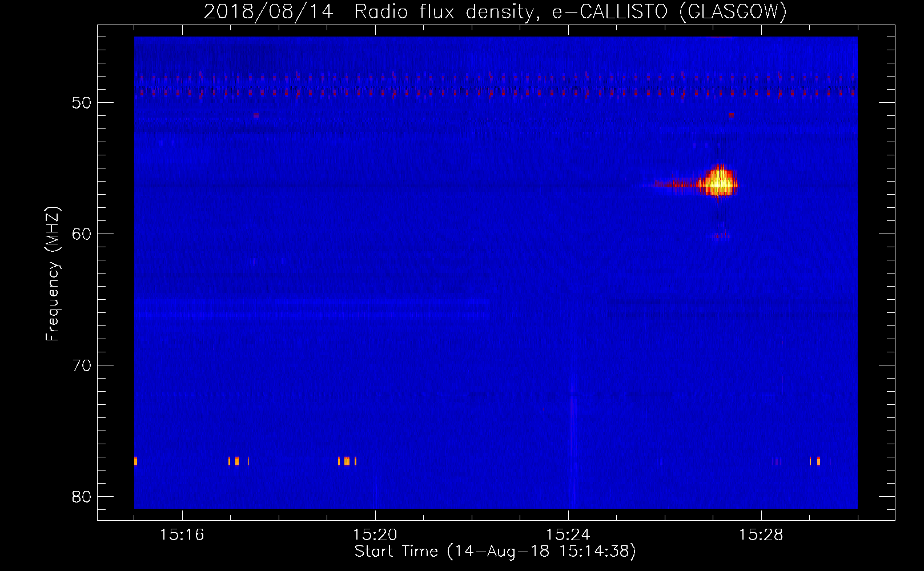Click the 15:28 time tick label
The width and height of the screenshot is (924, 571).
click(x=761, y=535)
